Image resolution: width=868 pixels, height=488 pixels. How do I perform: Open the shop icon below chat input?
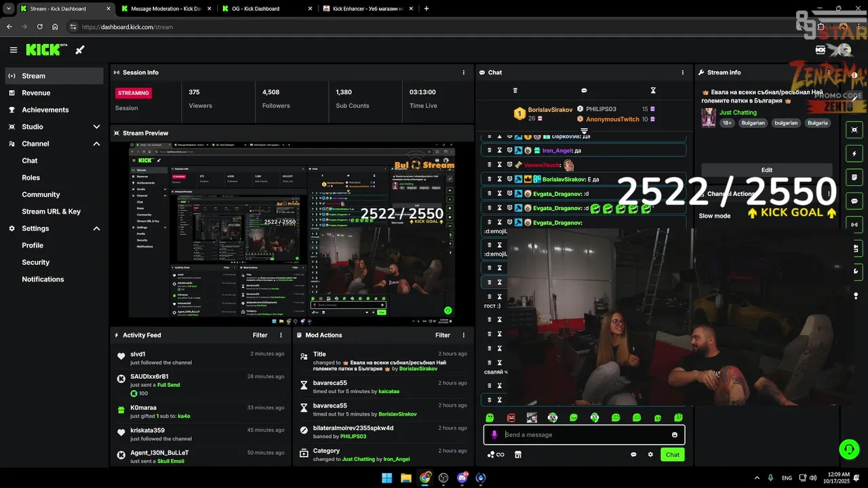click(x=517, y=455)
